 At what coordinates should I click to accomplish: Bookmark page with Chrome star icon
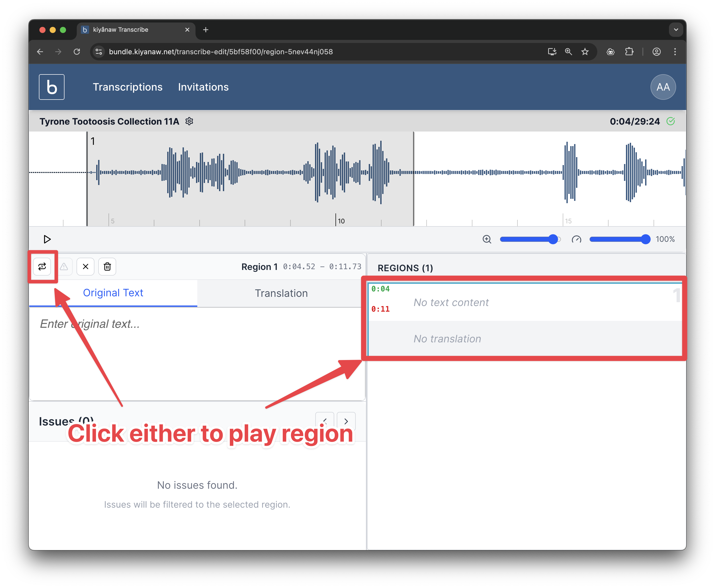coord(585,51)
